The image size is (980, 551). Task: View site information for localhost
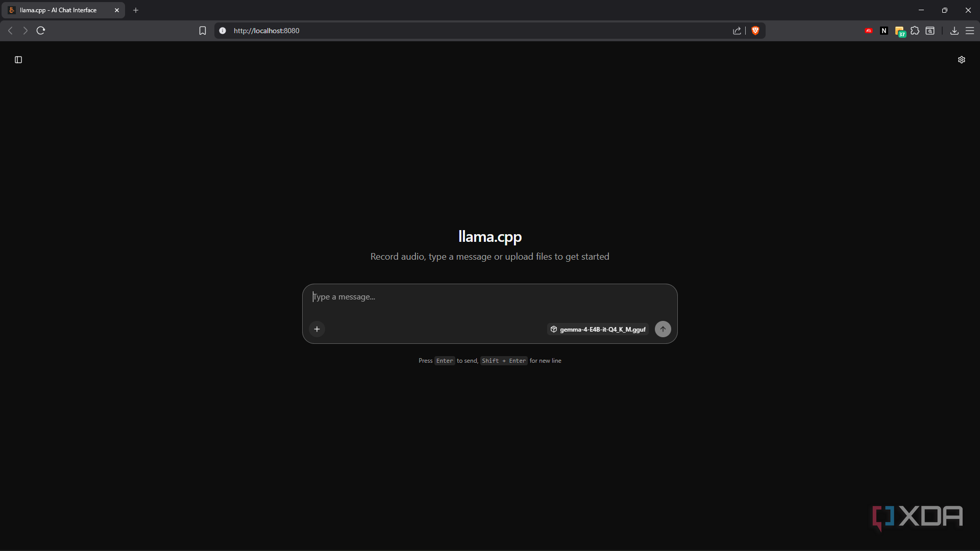(223, 31)
